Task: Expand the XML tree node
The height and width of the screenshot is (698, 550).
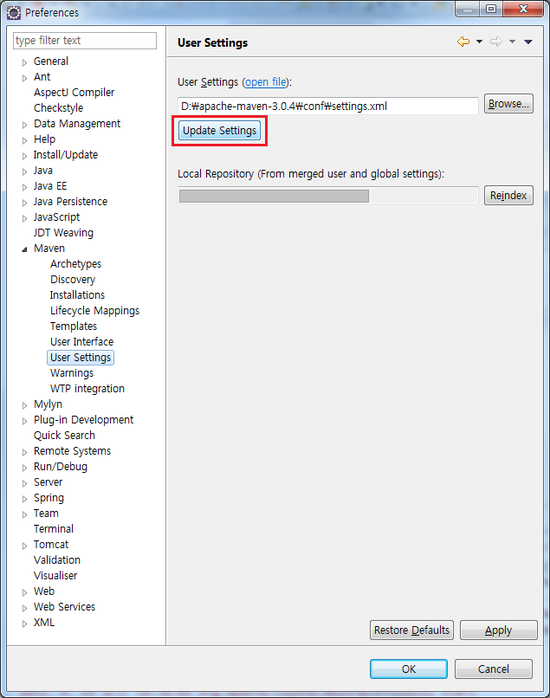Action: point(24,624)
